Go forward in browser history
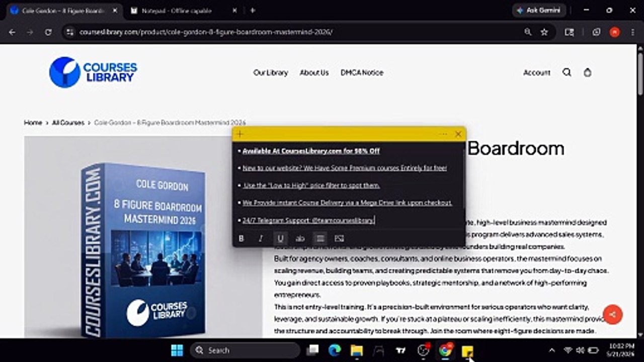644x362 pixels. (30, 32)
